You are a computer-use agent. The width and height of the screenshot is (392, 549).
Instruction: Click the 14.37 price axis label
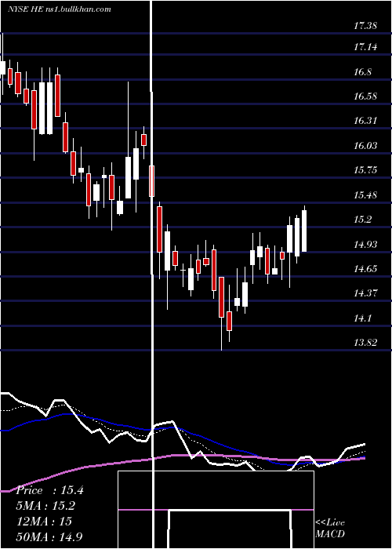click(365, 293)
